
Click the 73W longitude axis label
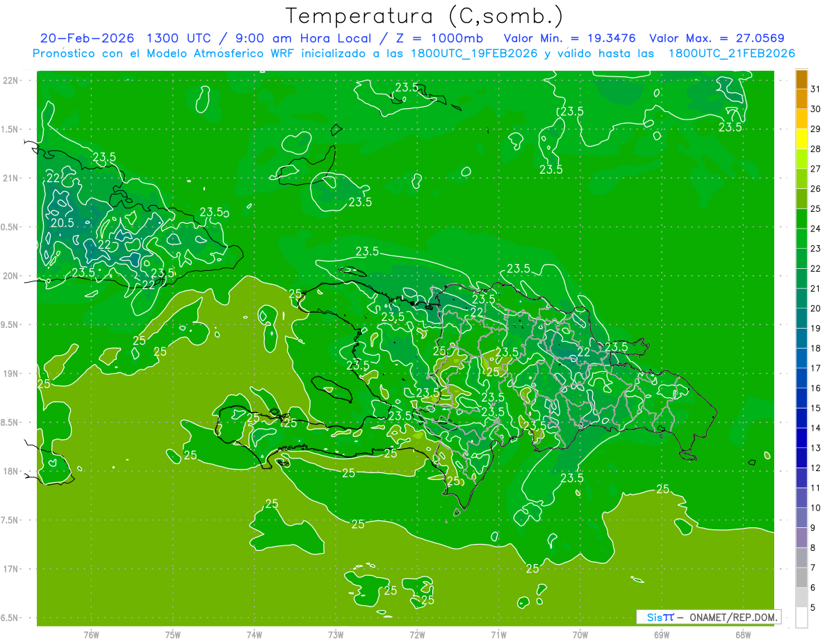336,635
